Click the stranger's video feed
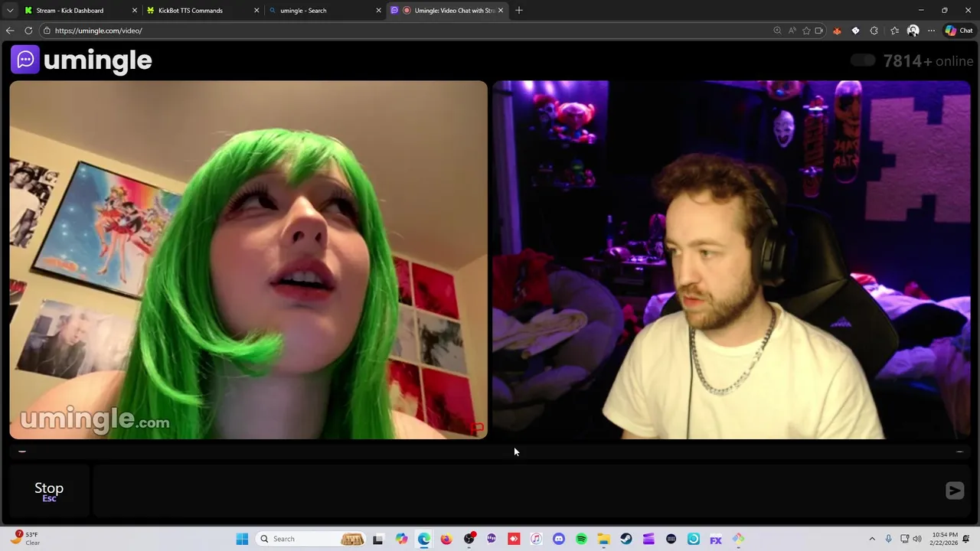The width and height of the screenshot is (980, 551). point(248,260)
